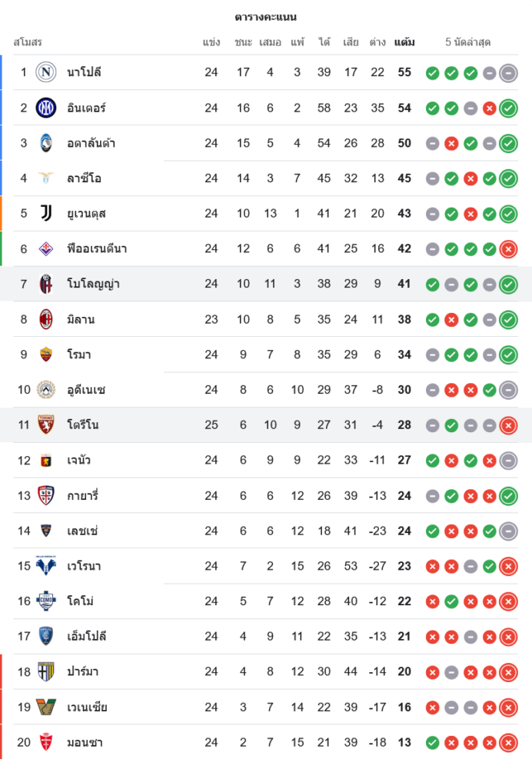Image resolution: width=532 pixels, height=769 pixels.
Task: Click the Inter club crest icon
Action: point(46,108)
